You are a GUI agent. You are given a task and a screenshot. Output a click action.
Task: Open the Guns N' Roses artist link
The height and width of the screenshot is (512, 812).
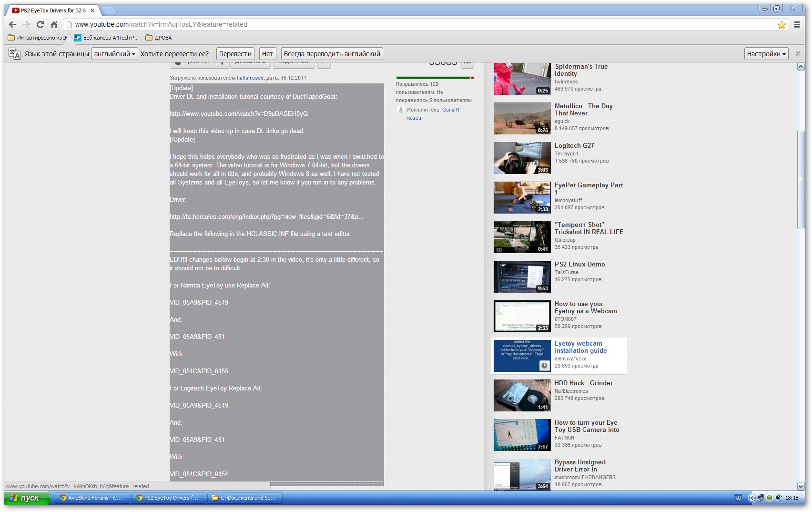tap(433, 114)
